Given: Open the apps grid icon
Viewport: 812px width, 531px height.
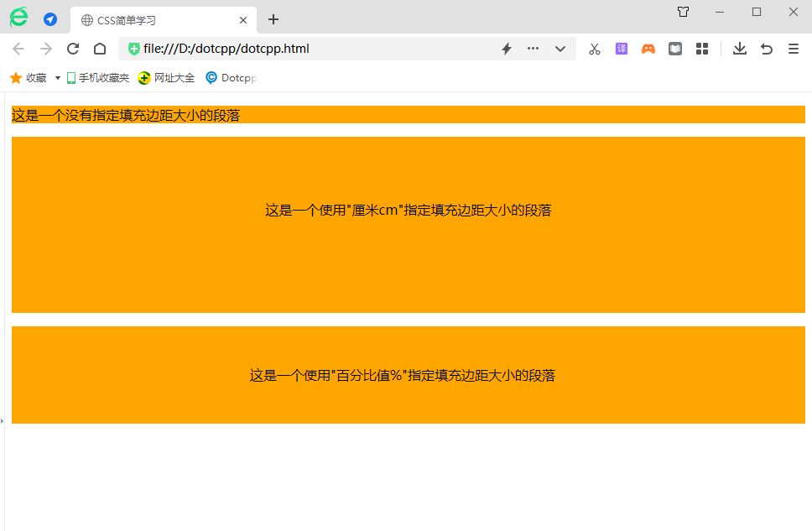Looking at the screenshot, I should [702, 49].
